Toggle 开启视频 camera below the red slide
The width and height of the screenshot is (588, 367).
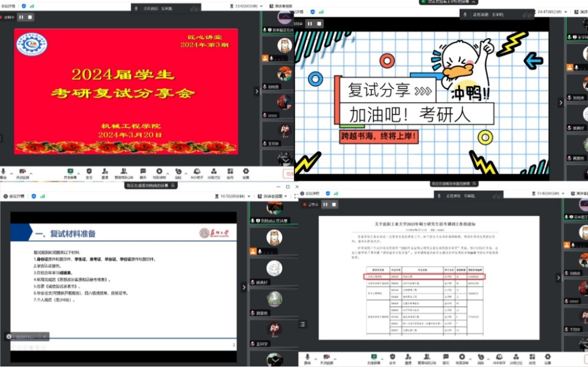point(22,173)
